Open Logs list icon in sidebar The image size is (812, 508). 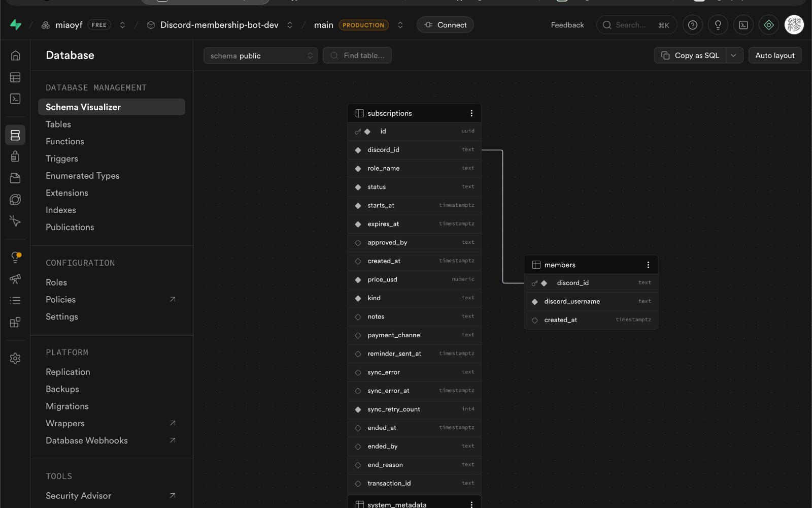coord(15,301)
